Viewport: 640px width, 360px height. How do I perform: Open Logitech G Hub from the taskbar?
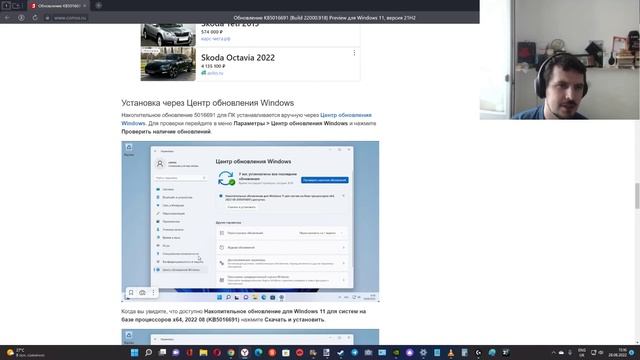(478, 353)
